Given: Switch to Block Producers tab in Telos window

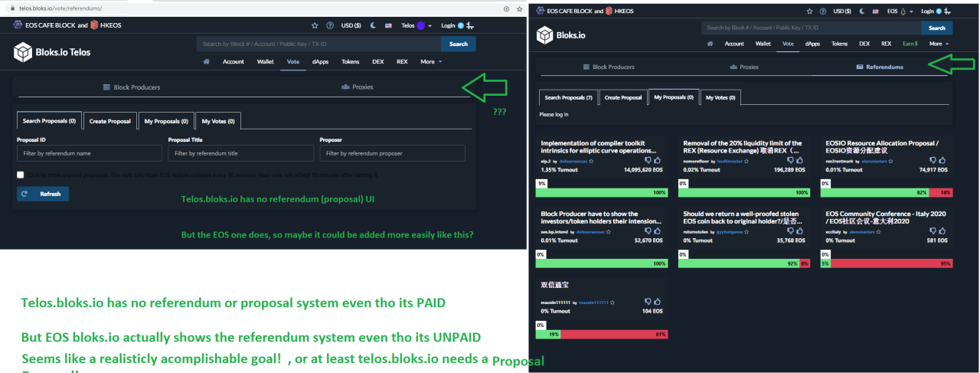Looking at the screenshot, I should (x=132, y=87).
